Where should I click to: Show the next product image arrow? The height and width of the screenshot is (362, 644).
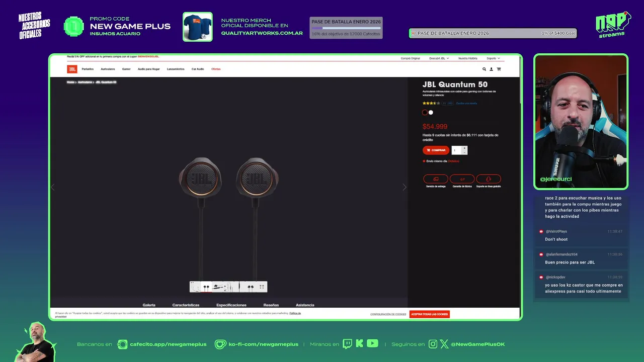coord(404,187)
